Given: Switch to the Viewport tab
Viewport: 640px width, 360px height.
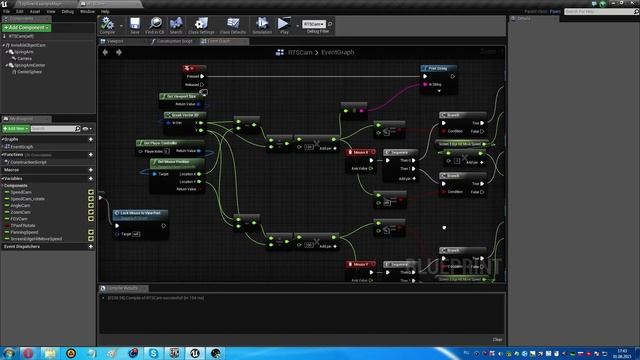Looking at the screenshot, I should coord(115,41).
